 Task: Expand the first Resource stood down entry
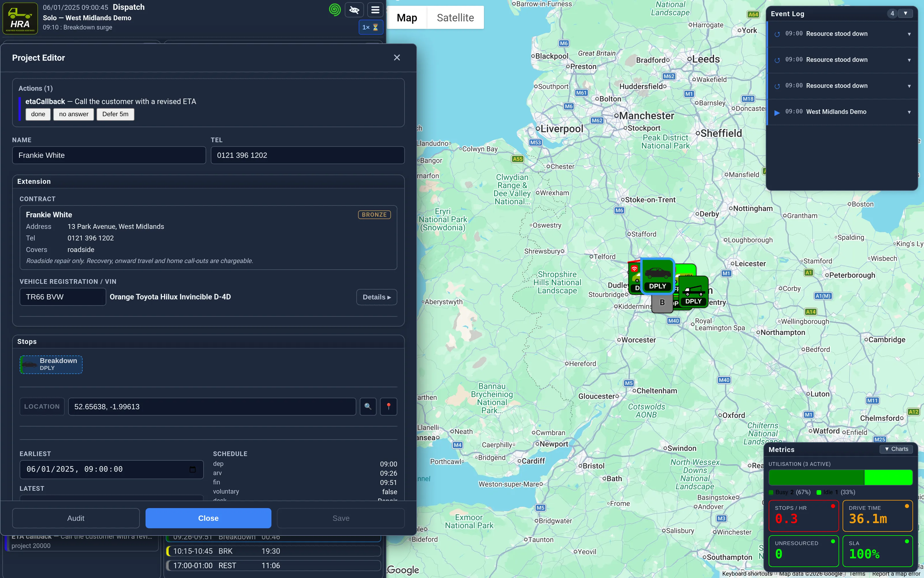point(909,34)
